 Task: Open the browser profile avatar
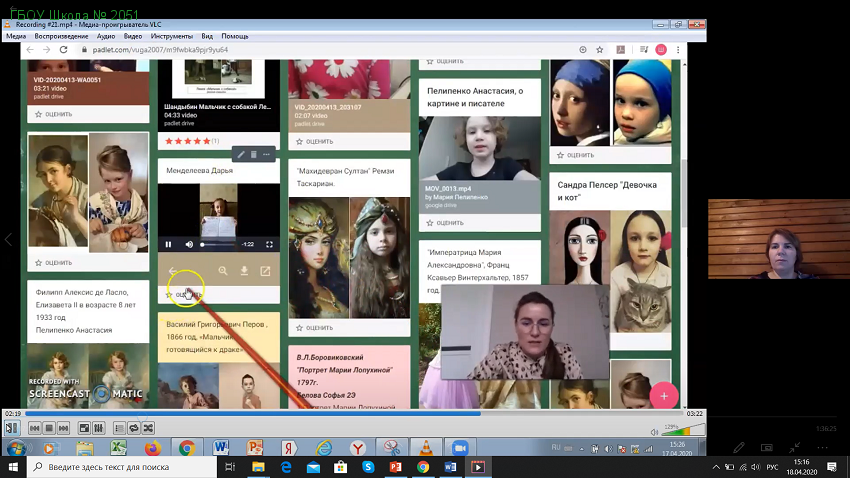coord(661,50)
